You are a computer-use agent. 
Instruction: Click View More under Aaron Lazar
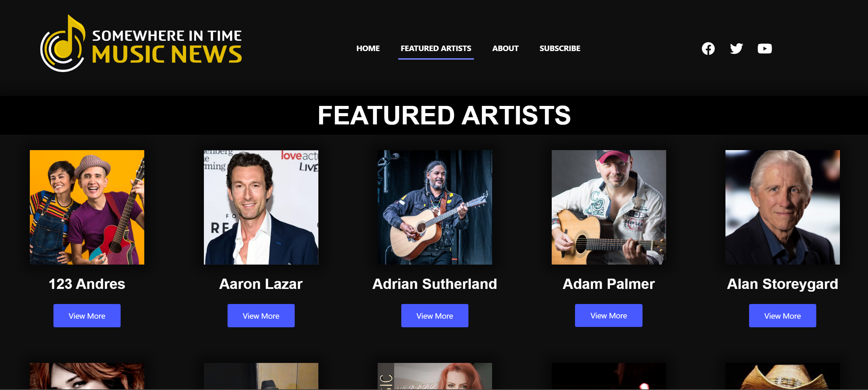pyautogui.click(x=261, y=316)
